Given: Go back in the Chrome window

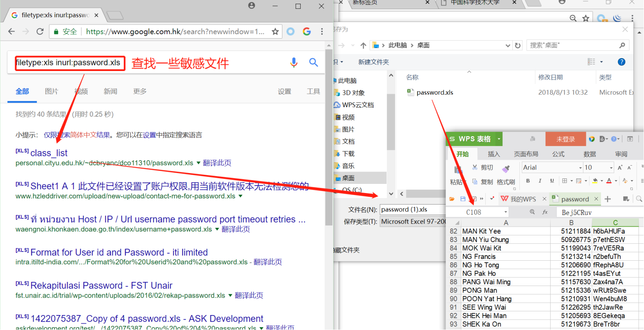Looking at the screenshot, I should [12, 32].
